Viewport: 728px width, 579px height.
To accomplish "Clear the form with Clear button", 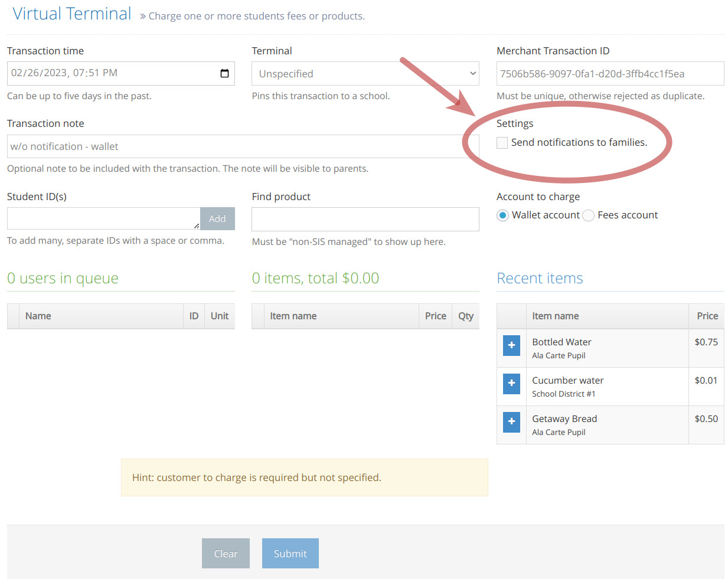I will point(226,553).
